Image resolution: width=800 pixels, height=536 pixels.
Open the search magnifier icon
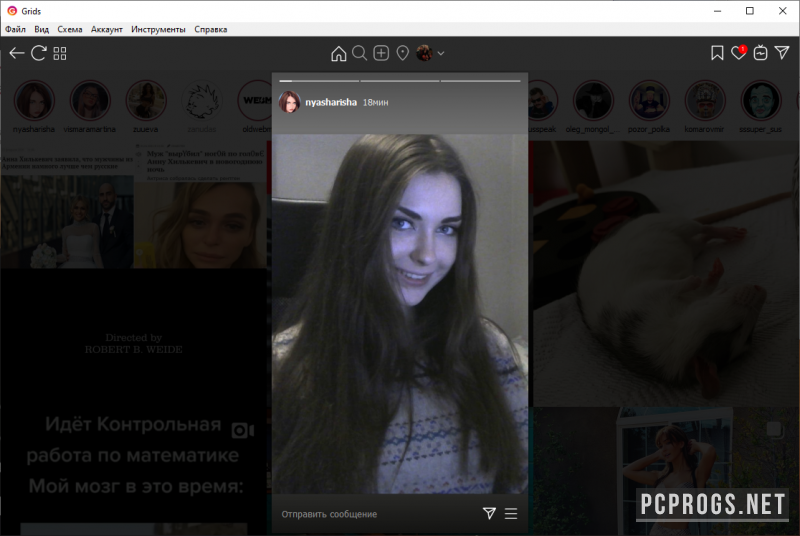click(x=359, y=53)
